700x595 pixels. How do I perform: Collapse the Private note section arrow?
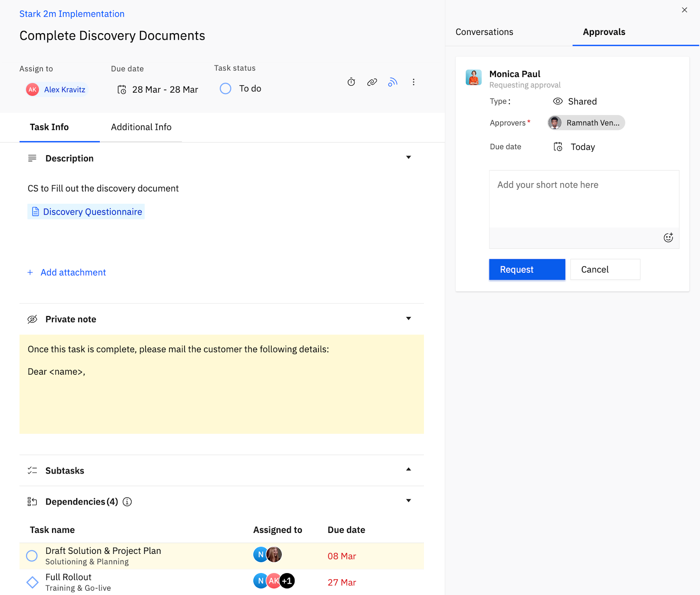(409, 318)
